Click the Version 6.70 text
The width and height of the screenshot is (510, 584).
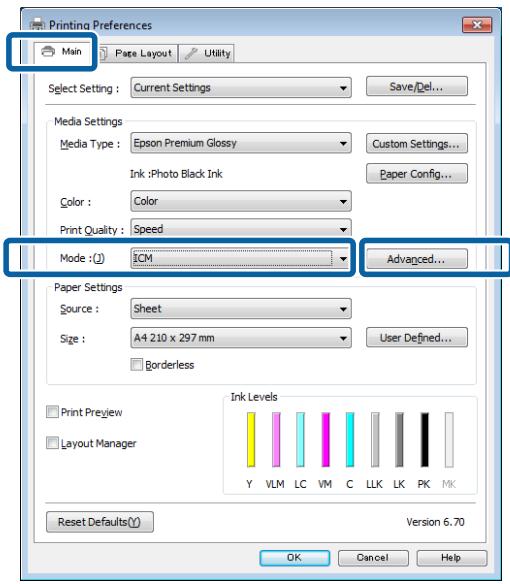click(435, 522)
